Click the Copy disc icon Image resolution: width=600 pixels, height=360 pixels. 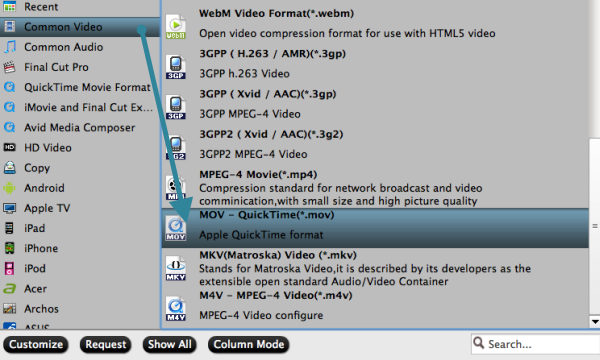(x=10, y=168)
